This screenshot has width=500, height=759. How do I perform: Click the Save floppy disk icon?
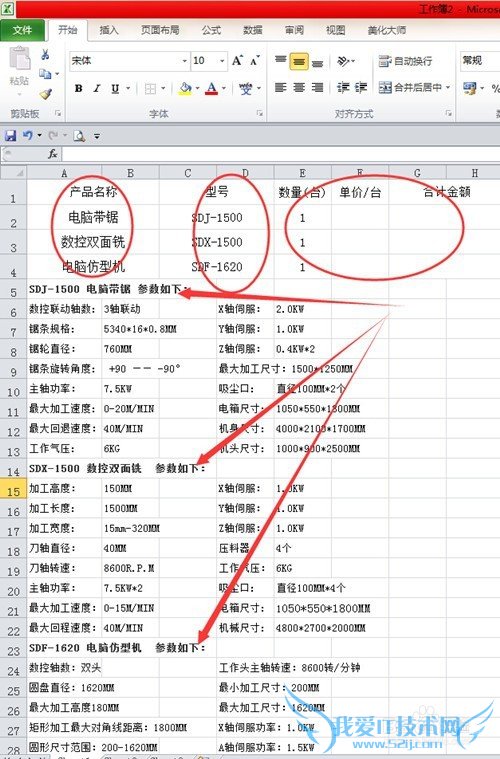11,136
